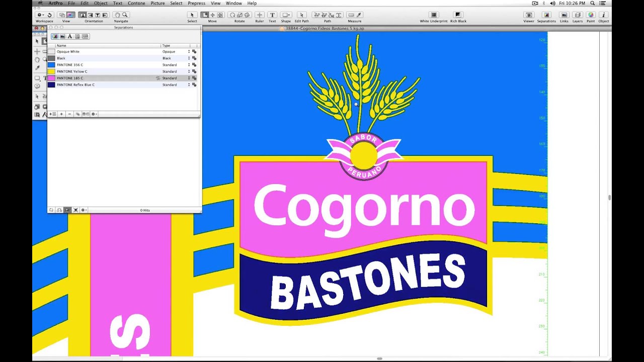Image resolution: width=644 pixels, height=362 pixels.
Task: Click the Type column header
Action: 175,45
